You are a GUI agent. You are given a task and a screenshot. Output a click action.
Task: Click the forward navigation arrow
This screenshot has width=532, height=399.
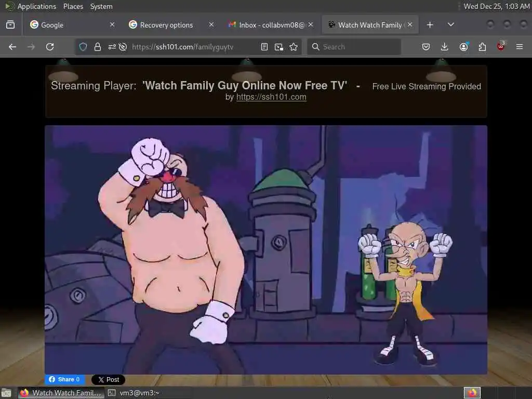31,47
